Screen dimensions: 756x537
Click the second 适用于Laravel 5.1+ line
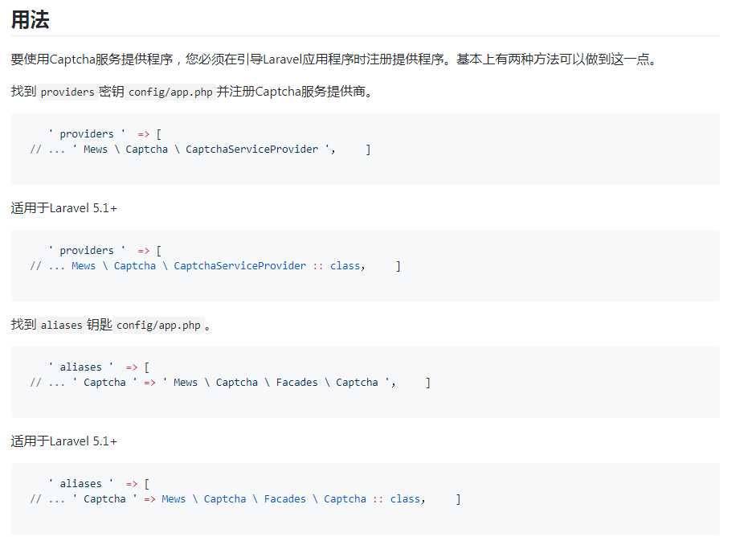(63, 441)
